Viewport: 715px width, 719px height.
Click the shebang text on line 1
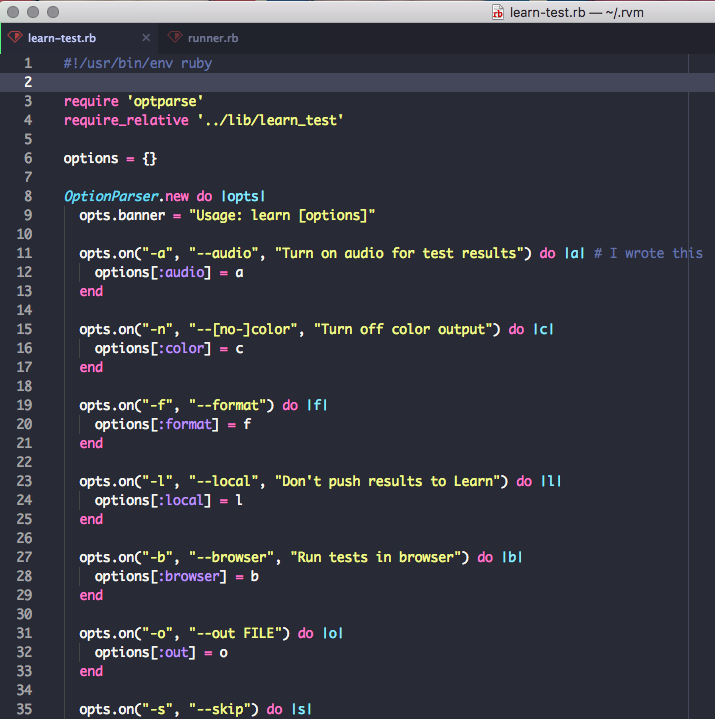click(x=137, y=63)
